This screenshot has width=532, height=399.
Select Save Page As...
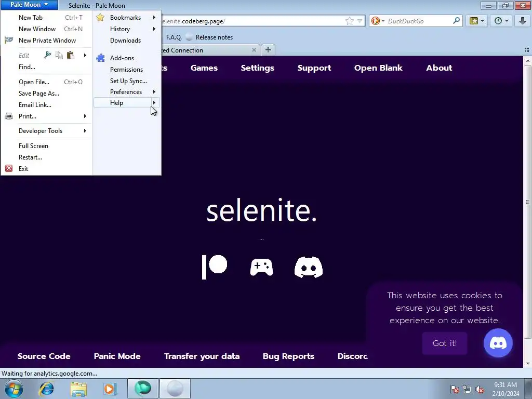point(46,94)
